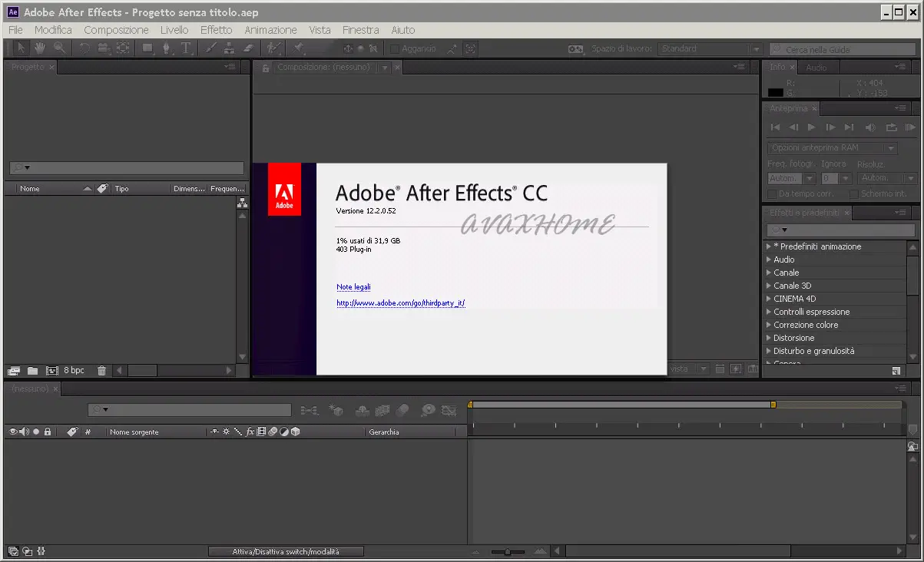Select the Horizontal Type tool

coord(186,48)
